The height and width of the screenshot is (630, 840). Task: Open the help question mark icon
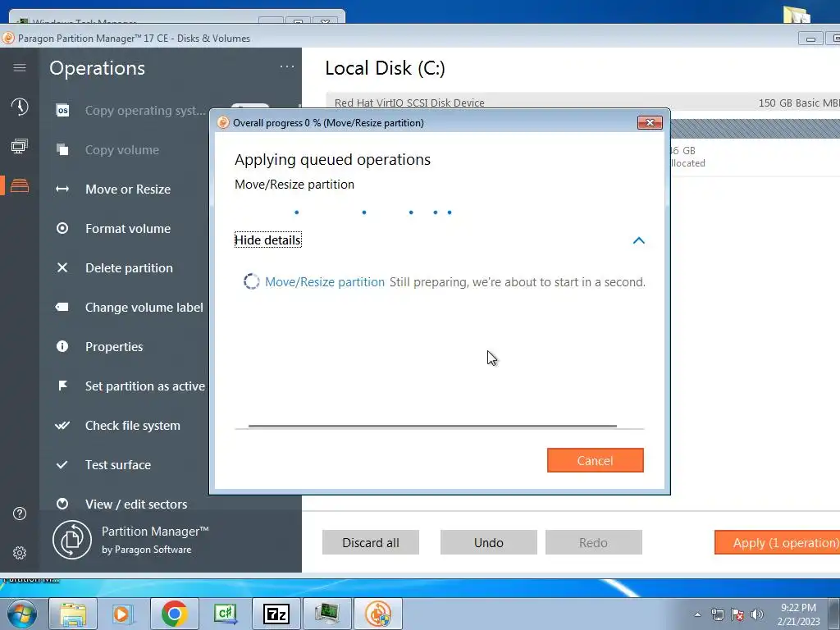pos(20,514)
